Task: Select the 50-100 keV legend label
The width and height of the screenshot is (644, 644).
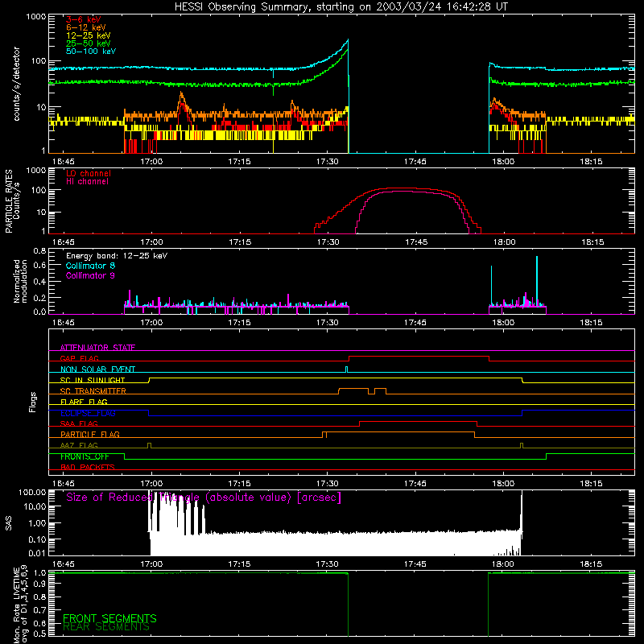Action: pos(91,52)
